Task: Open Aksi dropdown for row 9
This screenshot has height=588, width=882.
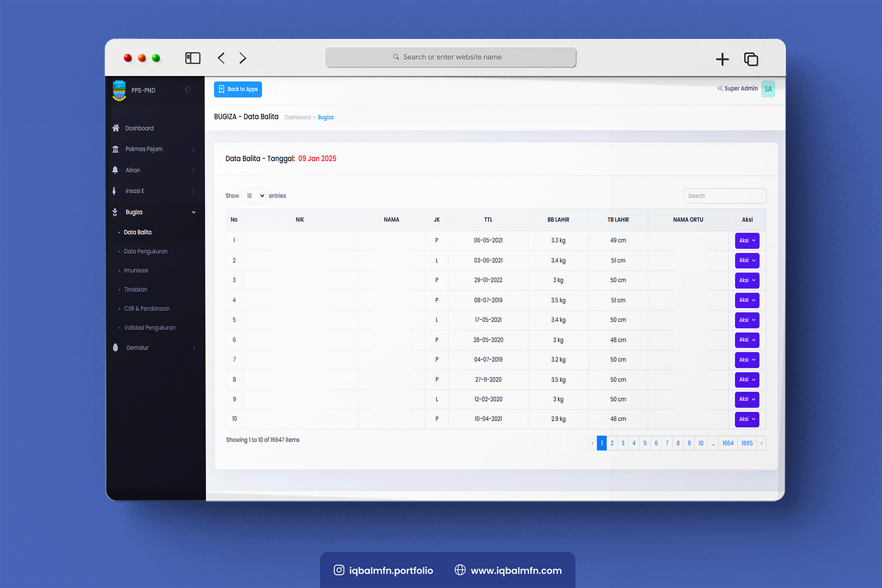Action: [x=747, y=399]
